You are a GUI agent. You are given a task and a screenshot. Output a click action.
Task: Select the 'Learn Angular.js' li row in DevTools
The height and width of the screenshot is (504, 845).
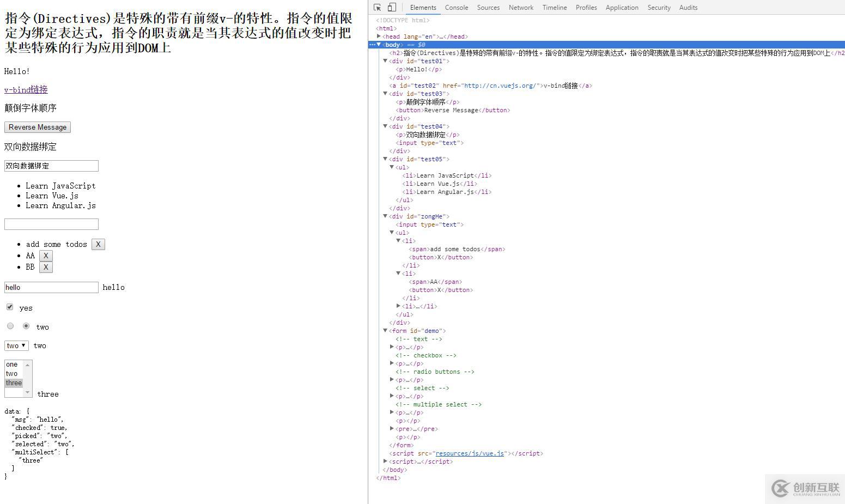[607, 192]
